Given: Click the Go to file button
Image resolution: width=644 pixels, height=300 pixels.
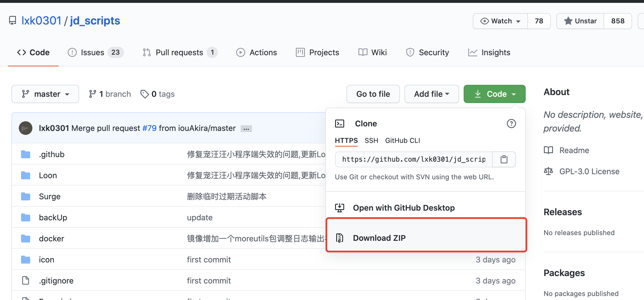Looking at the screenshot, I should pos(373,94).
